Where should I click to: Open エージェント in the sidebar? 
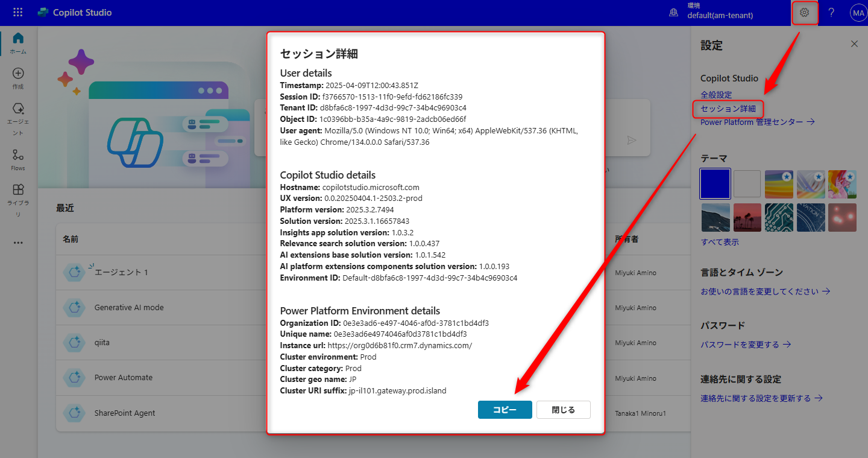pos(18,119)
